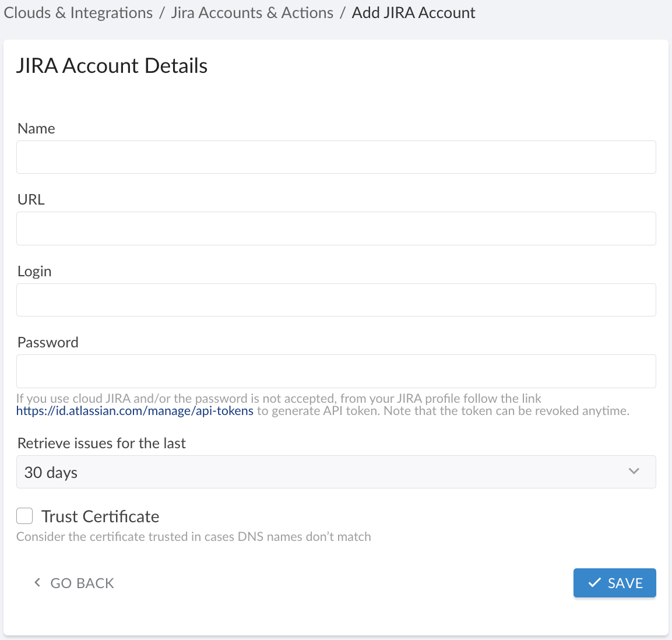Image resolution: width=672 pixels, height=640 pixels.
Task: Click the SAVE button
Action: tap(615, 582)
